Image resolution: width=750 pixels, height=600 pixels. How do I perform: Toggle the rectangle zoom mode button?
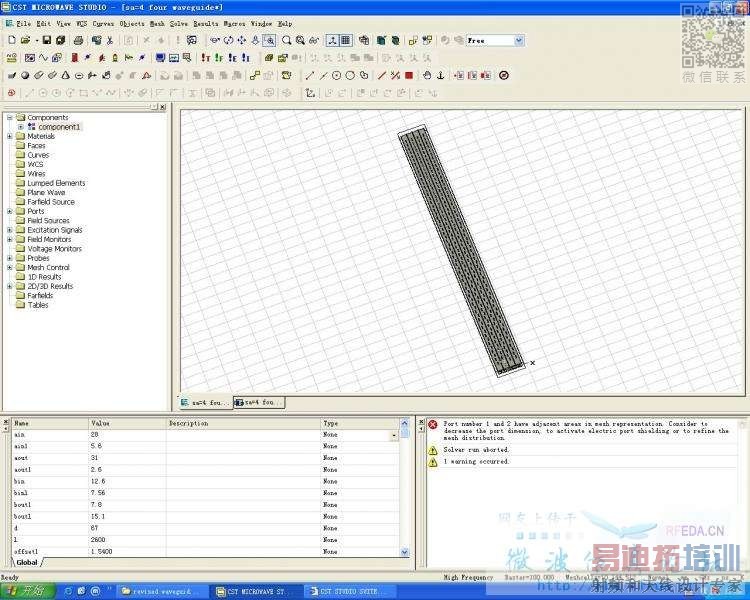coord(269,40)
